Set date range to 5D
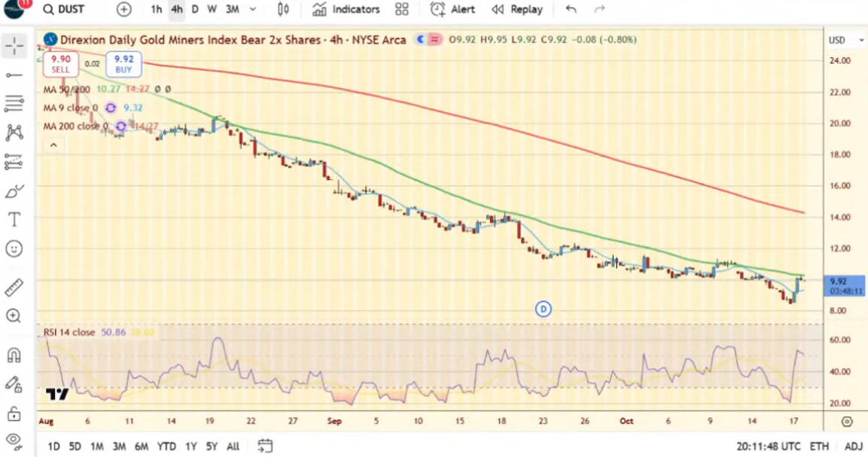Screen dimensions: 868x457 pyautogui.click(x=75, y=446)
